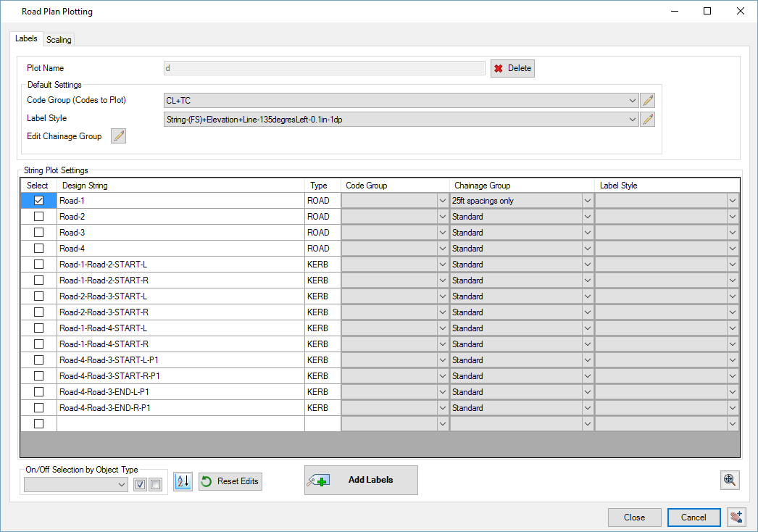The height and width of the screenshot is (532, 758).
Task: Click the pencil icon beside Label Style dropdown
Action: tap(647, 119)
